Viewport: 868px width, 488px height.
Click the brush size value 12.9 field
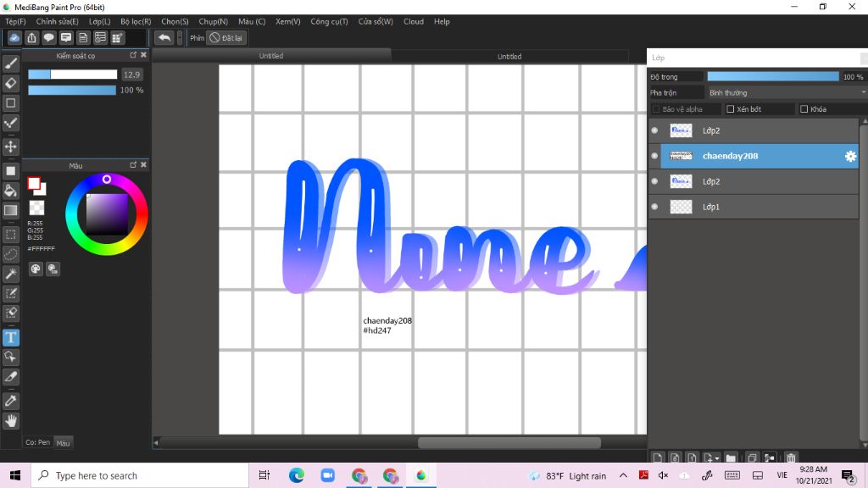[x=131, y=75]
